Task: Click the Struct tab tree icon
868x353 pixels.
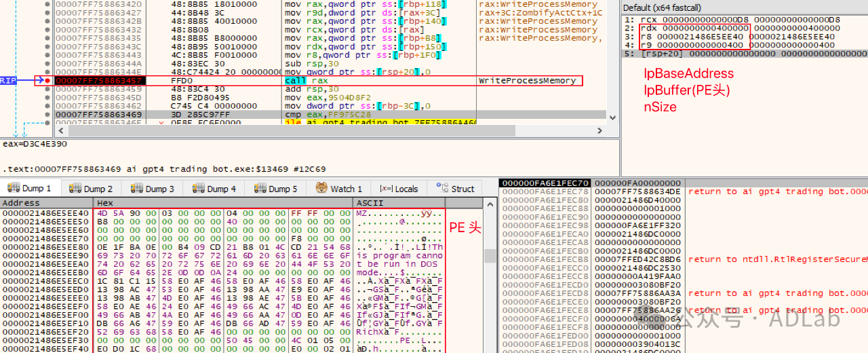Action: click(x=443, y=189)
